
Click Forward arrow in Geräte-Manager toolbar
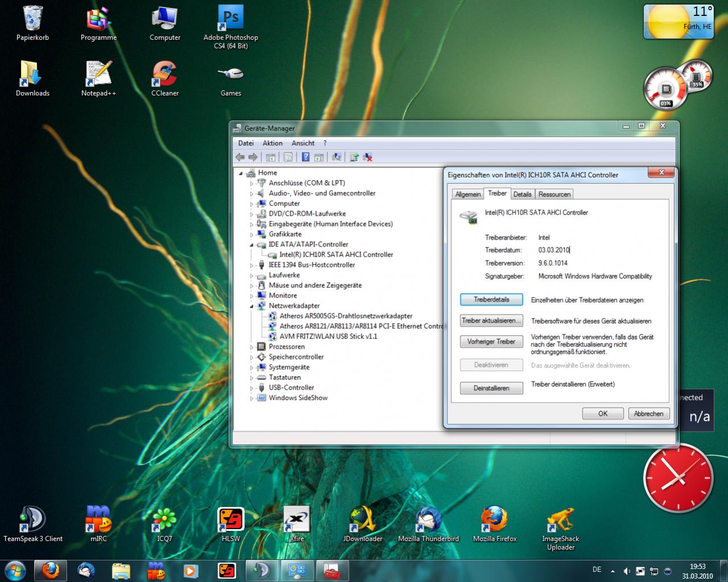(253, 157)
